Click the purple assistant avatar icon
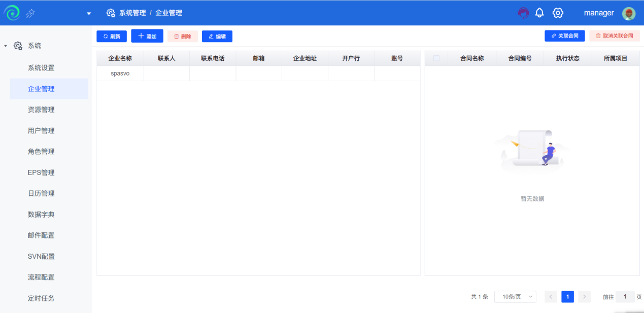644x313 pixels. (x=523, y=13)
